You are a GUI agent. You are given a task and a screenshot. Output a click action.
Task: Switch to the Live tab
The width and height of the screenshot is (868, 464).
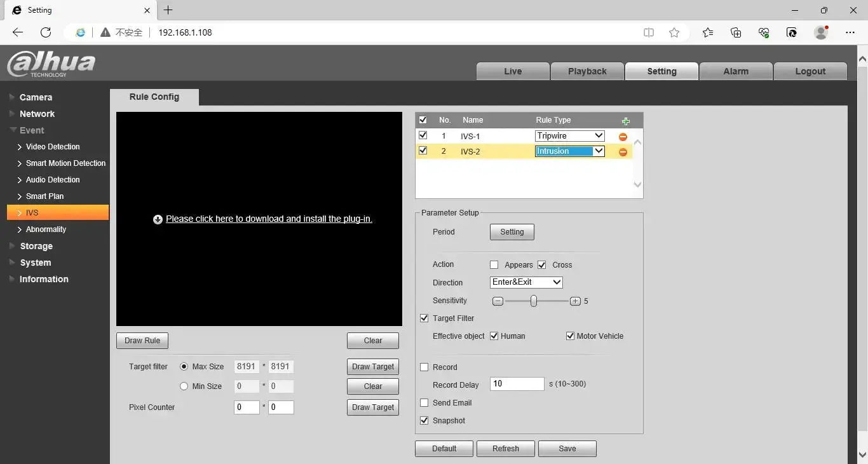(513, 71)
